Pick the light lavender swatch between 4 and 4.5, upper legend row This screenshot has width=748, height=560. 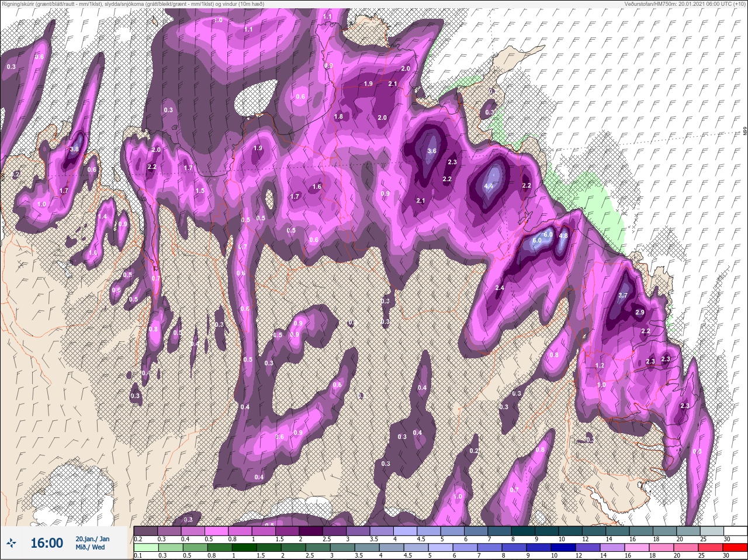[406, 531]
